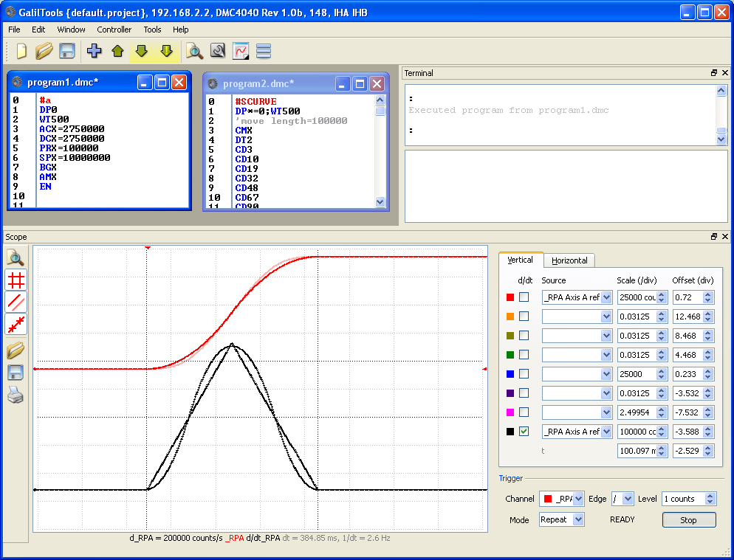Screen dimensions: 734x560
Task: Click the wrench icon in the main toolbar
Action: tap(217, 51)
